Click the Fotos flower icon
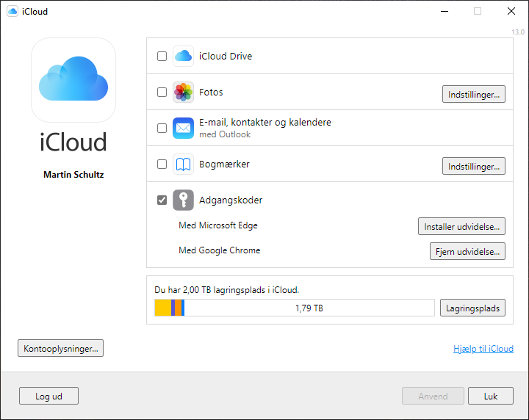This screenshot has width=529, height=420. pos(183,92)
